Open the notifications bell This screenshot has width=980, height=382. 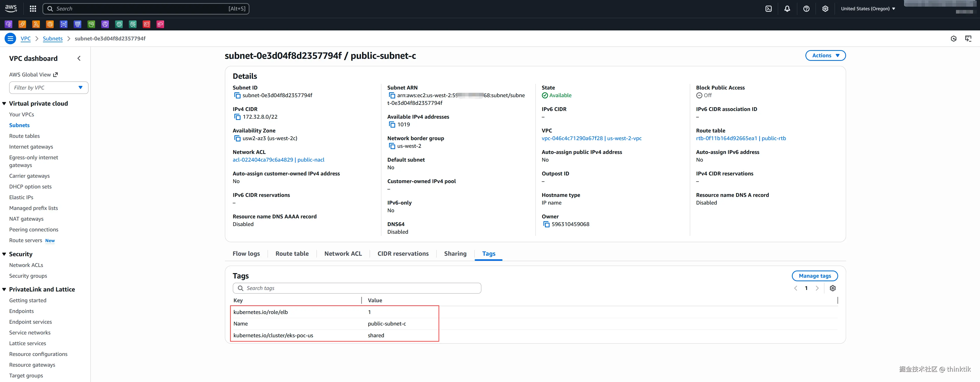click(x=787, y=8)
